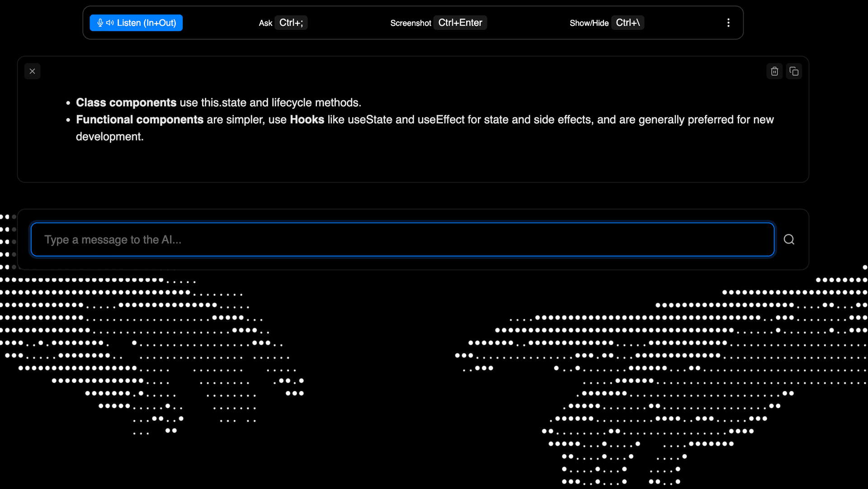This screenshot has width=868, height=489.
Task: Click the speaker icon in Listen button
Action: [110, 23]
